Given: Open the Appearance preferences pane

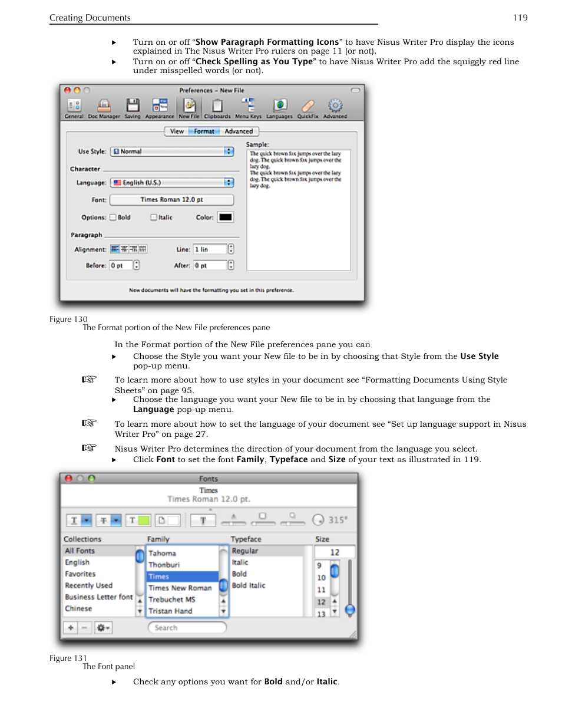Looking at the screenshot, I should tap(160, 108).
